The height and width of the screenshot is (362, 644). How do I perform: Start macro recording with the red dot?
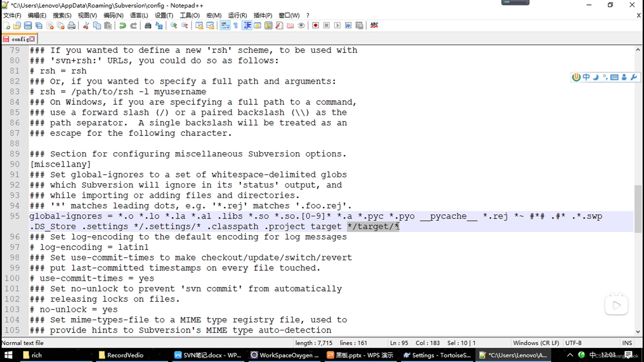pyautogui.click(x=316, y=25)
